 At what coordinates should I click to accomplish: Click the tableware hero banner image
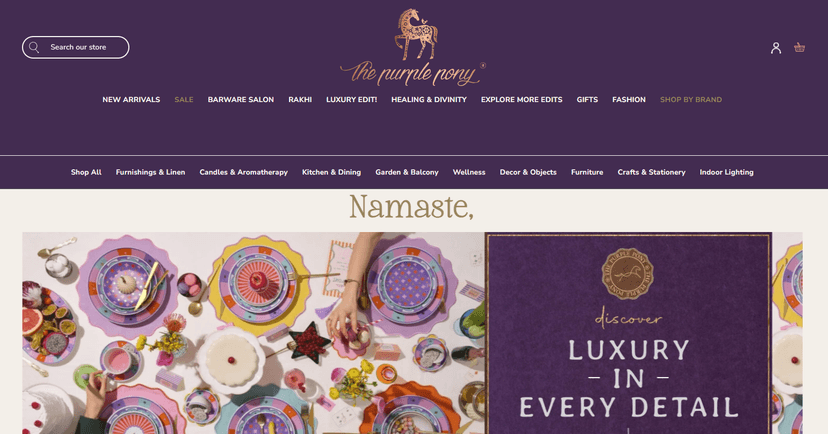[x=253, y=333]
